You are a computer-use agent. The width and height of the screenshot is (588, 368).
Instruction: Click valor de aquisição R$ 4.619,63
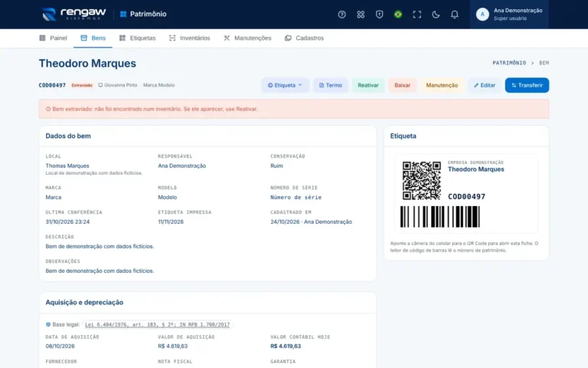[173, 346]
